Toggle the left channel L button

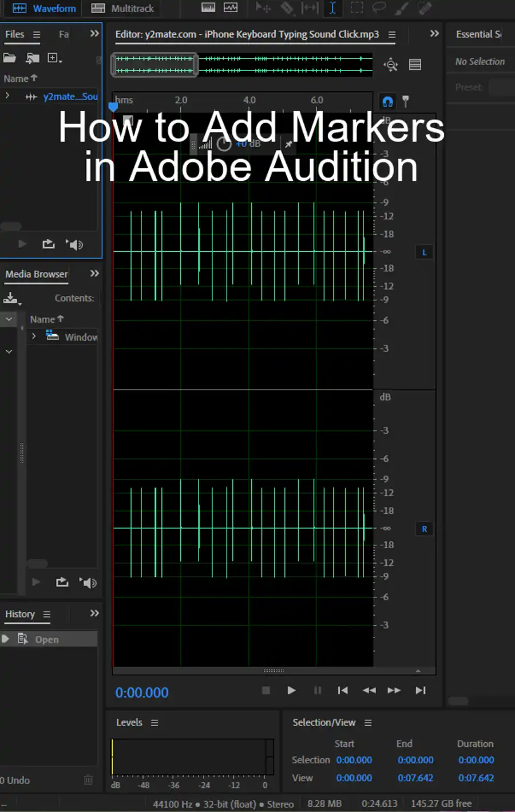pos(424,252)
